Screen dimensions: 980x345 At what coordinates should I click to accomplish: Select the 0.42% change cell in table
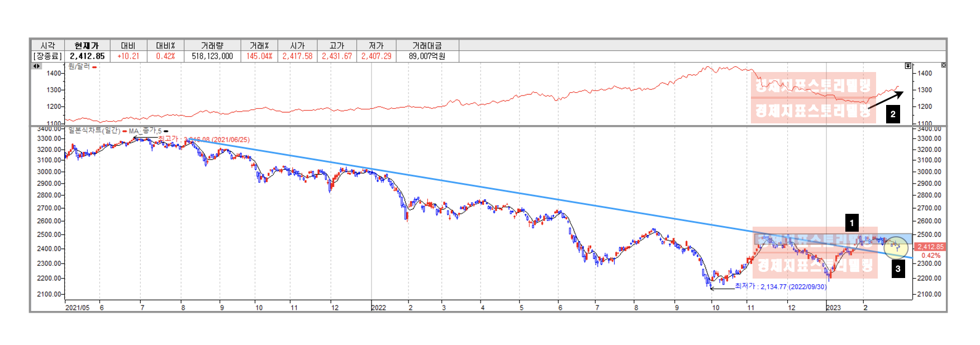click(165, 56)
